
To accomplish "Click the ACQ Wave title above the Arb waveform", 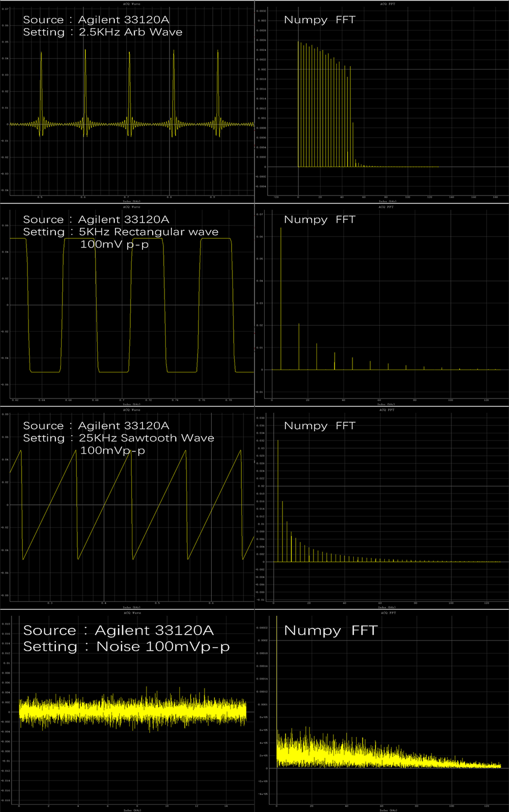I will (132, 4).
